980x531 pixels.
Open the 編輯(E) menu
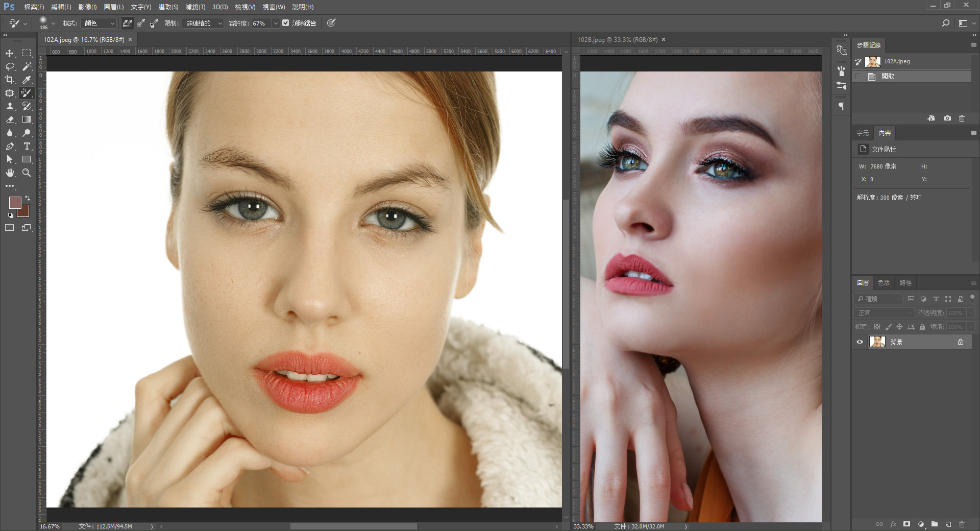tap(61, 7)
